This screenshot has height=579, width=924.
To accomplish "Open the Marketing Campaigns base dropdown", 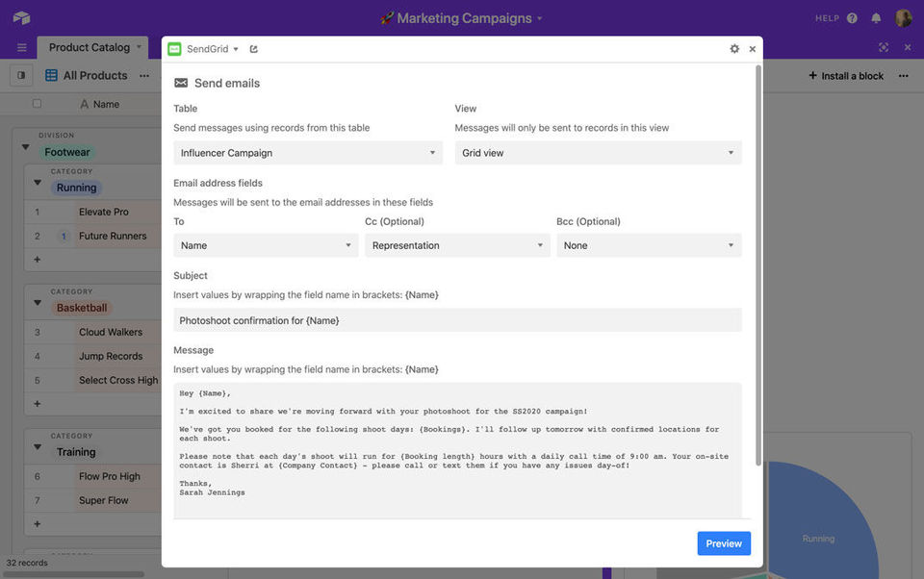I will click(x=539, y=18).
